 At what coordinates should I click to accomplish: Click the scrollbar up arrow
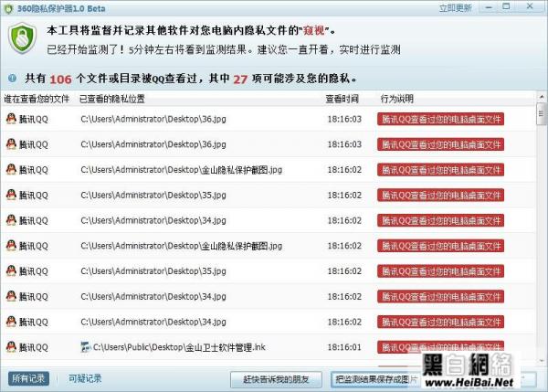point(541,96)
